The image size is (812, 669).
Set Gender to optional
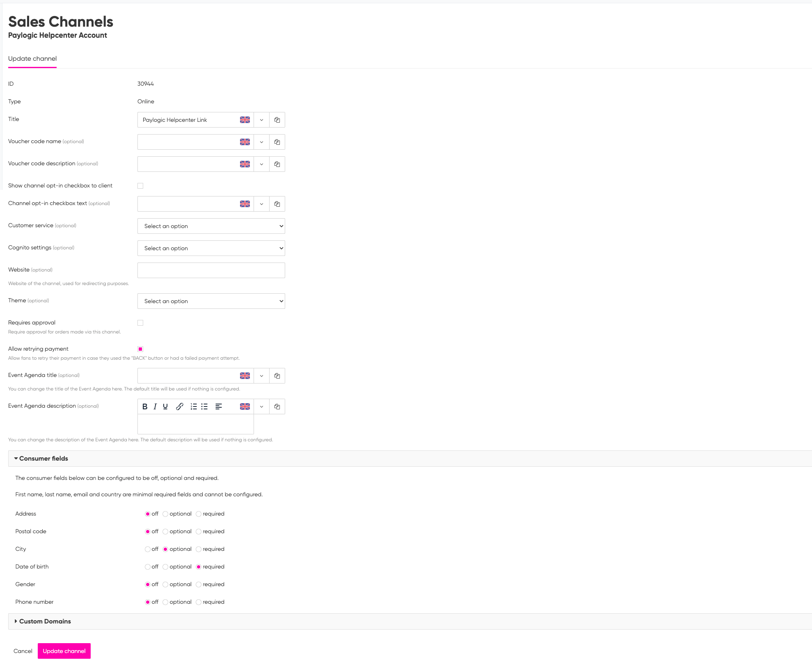click(165, 585)
